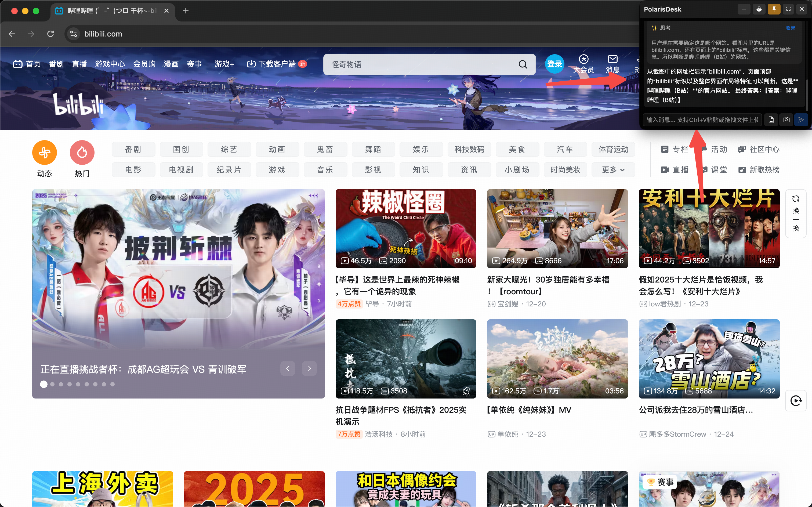Select the 国创 category pill
Screen dimensions: 812x507
point(181,150)
